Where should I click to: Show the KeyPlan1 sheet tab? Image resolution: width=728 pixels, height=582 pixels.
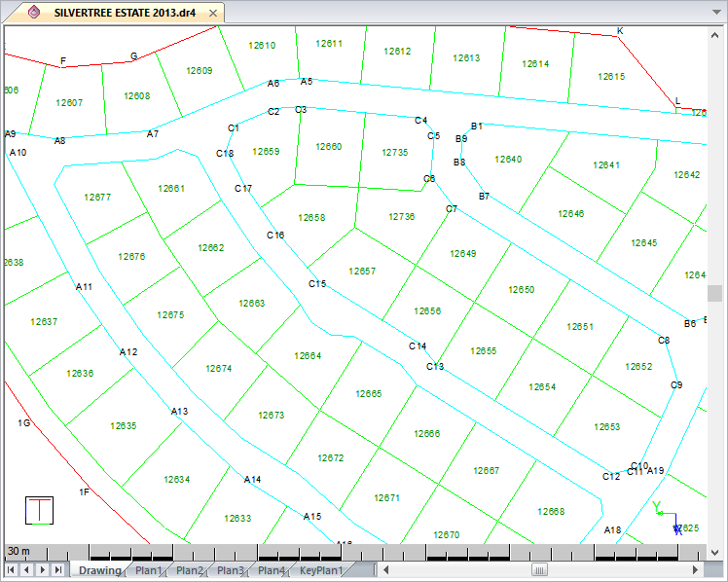tap(321, 570)
